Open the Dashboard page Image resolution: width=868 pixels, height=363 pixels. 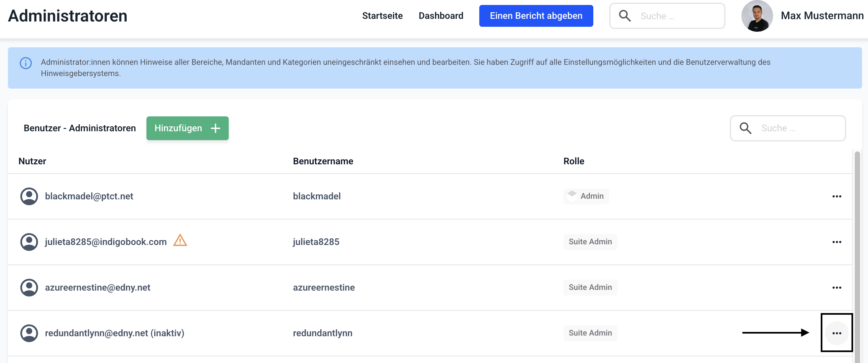[441, 16]
